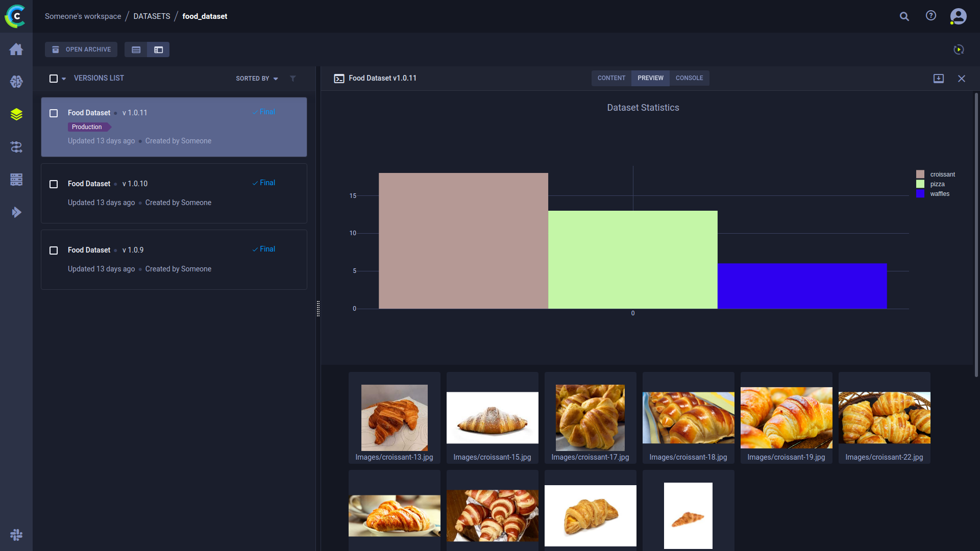Click Final status of v1.0.9

(x=263, y=249)
